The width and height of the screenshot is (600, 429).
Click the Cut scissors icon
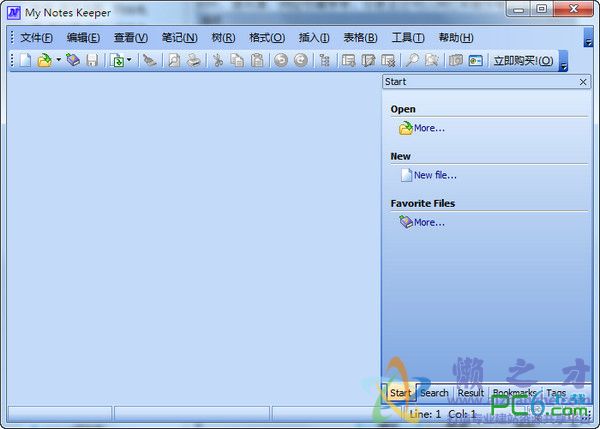[x=218, y=60]
